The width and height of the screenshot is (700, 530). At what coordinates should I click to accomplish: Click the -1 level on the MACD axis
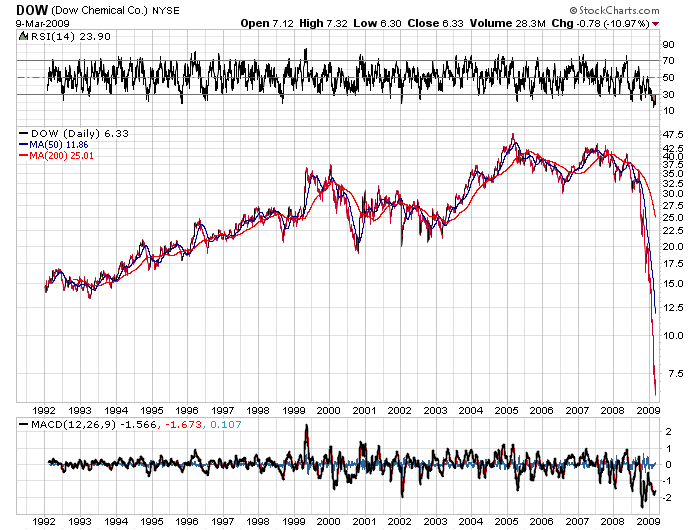pos(667,480)
